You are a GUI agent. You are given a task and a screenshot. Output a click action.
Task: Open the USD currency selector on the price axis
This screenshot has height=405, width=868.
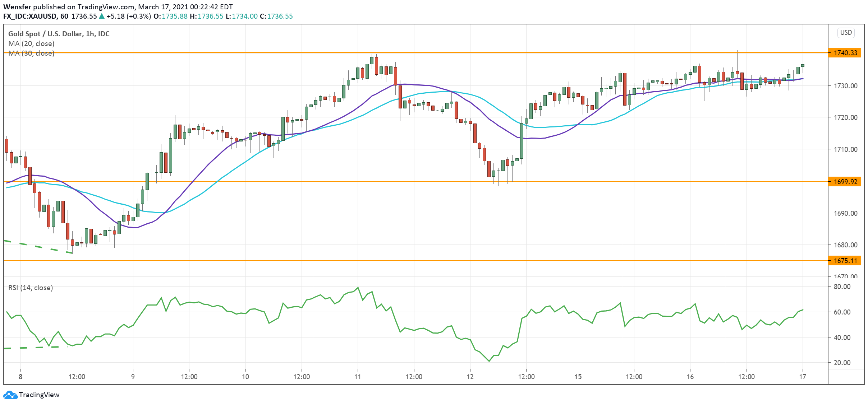(846, 33)
